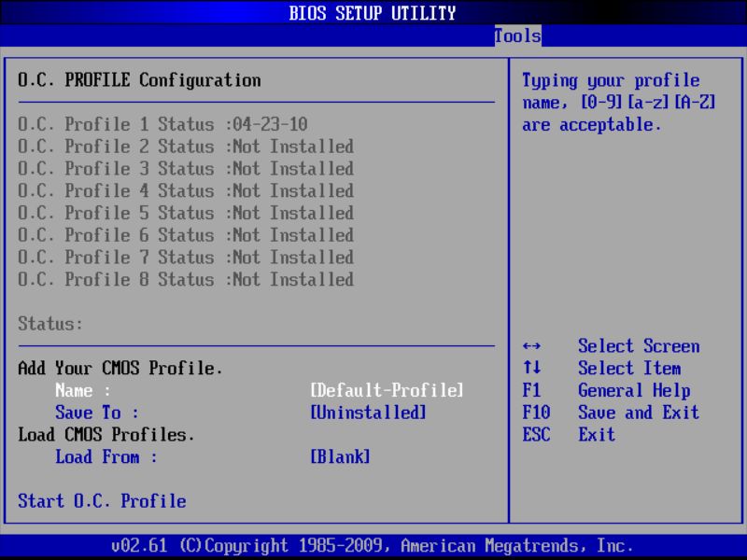Click the BIOS SETUP UTILITY title bar
This screenshot has height=560, width=747.
373,12
